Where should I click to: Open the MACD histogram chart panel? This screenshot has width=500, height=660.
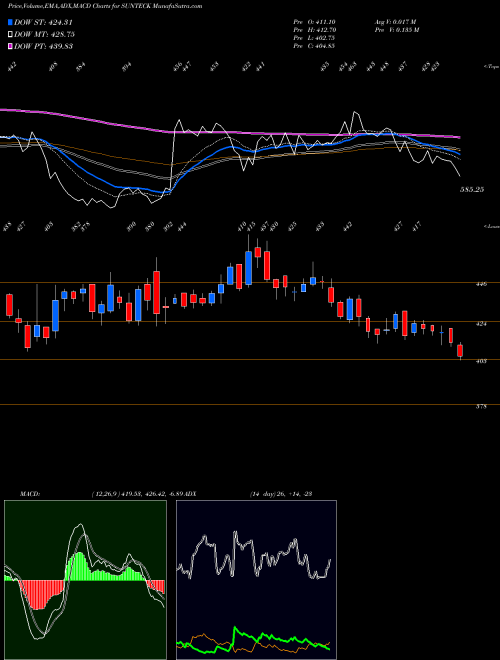coord(85,580)
